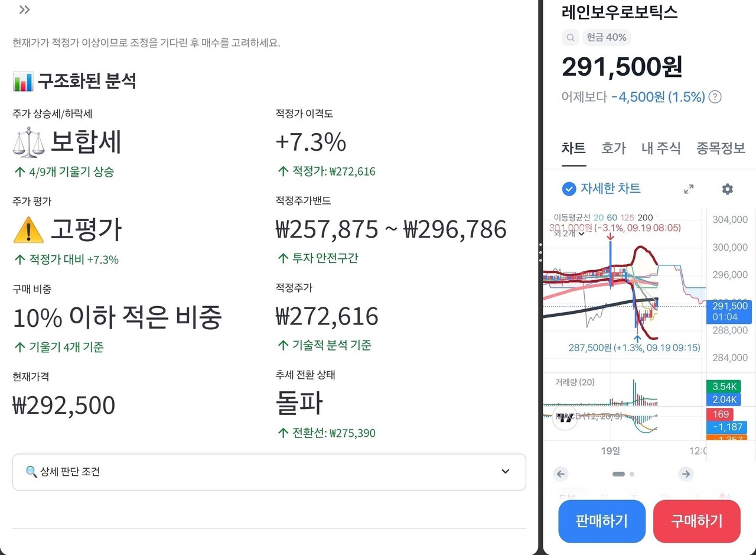
Task: Select the second chart page indicator dot
Action: [631, 474]
